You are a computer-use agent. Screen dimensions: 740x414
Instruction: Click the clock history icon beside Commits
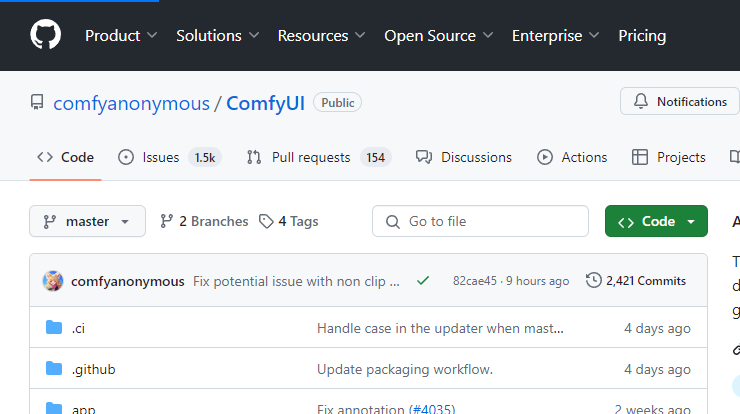tap(594, 280)
